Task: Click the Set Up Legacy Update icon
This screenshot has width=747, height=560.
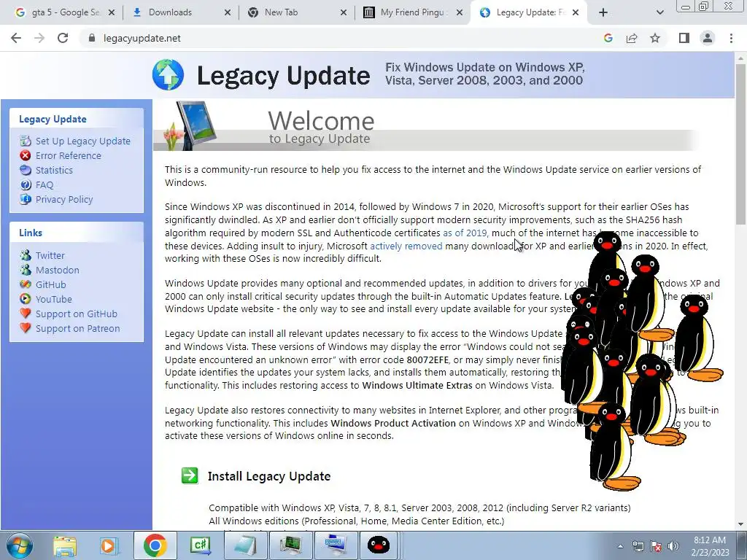Action: pyautogui.click(x=26, y=141)
